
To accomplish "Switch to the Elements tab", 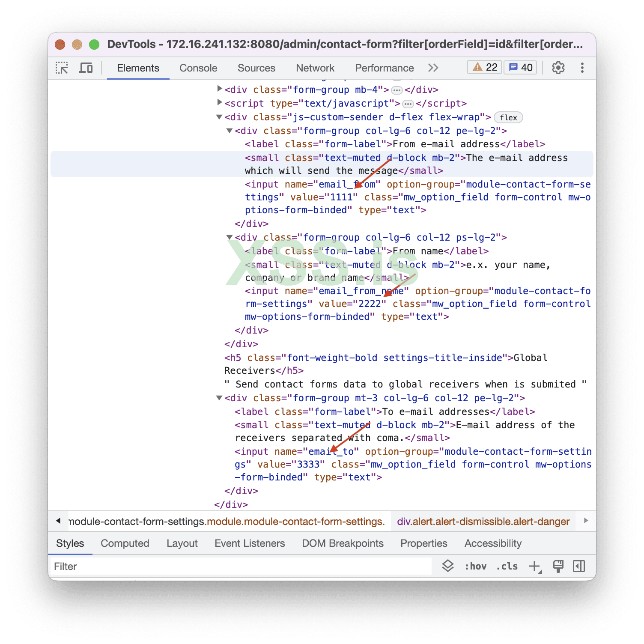I will tap(138, 68).
